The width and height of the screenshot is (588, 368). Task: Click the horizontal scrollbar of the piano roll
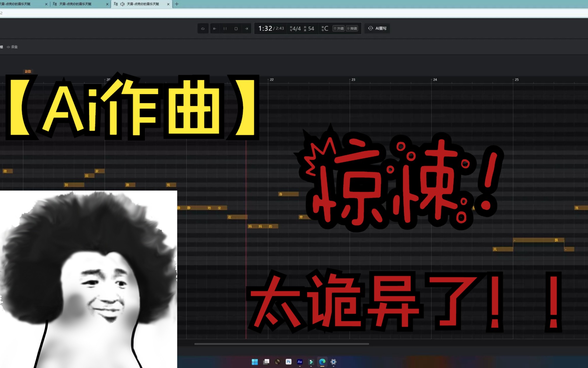coord(281,344)
